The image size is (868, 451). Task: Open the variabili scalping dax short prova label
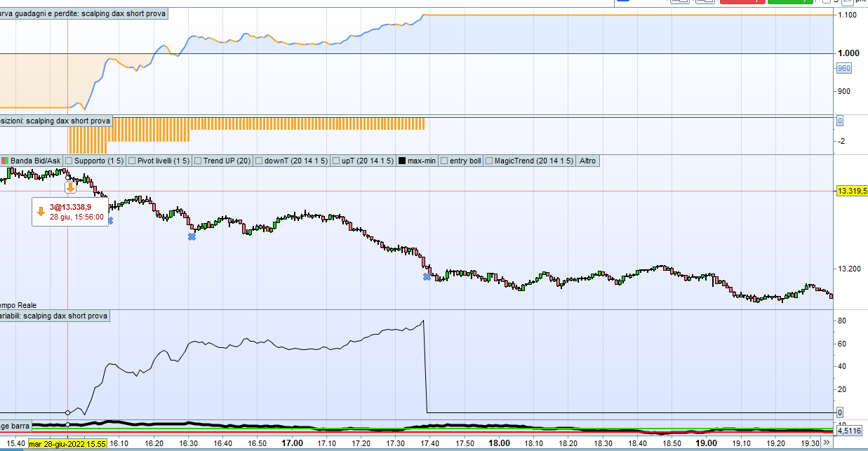click(56, 316)
